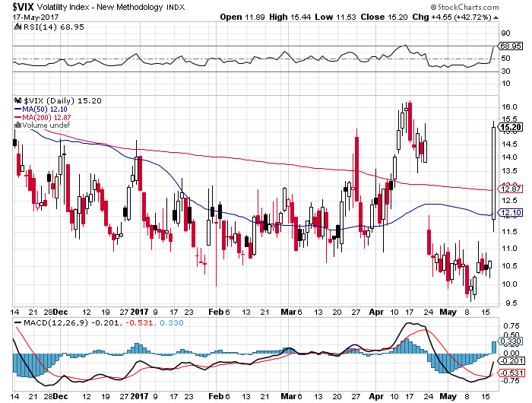Click the blue 12.10 MA(50) price tag
This screenshot has width=532, height=403.
(510, 213)
